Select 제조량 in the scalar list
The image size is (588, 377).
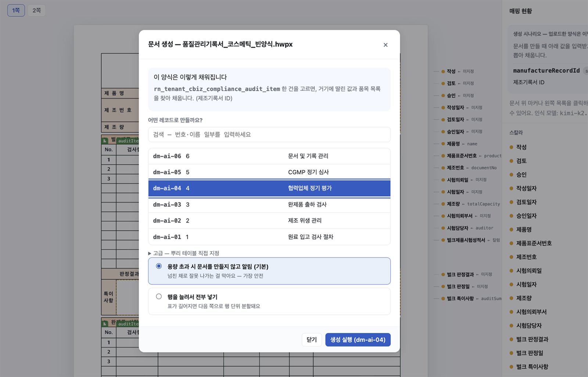click(524, 298)
